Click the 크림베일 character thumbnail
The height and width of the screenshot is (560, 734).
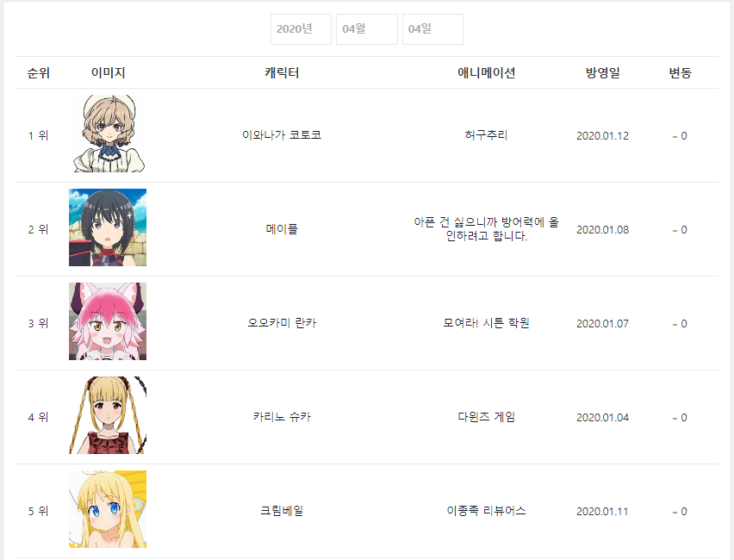[108, 509]
